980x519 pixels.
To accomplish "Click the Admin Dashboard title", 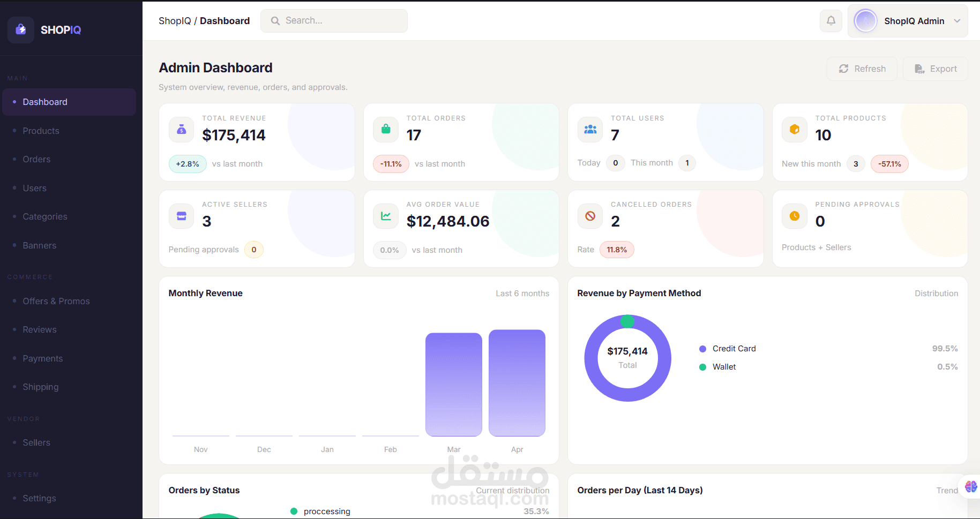I will point(215,67).
